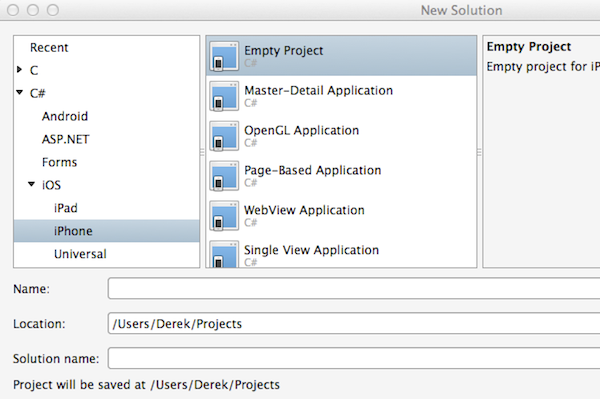
Task: Choose the WebView Application template icon
Action: [x=224, y=215]
